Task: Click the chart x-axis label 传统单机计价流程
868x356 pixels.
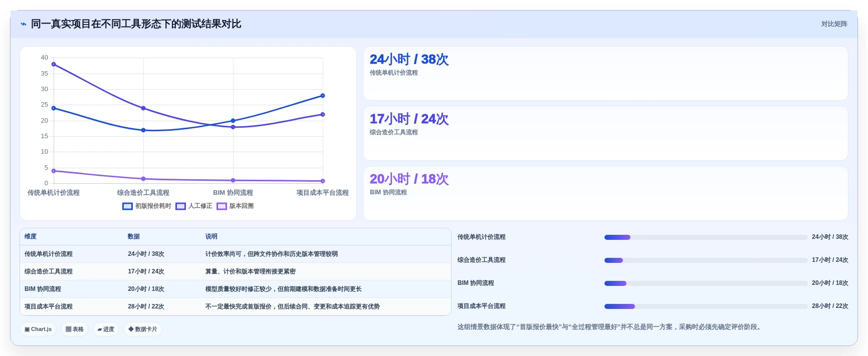Action: pos(54,193)
